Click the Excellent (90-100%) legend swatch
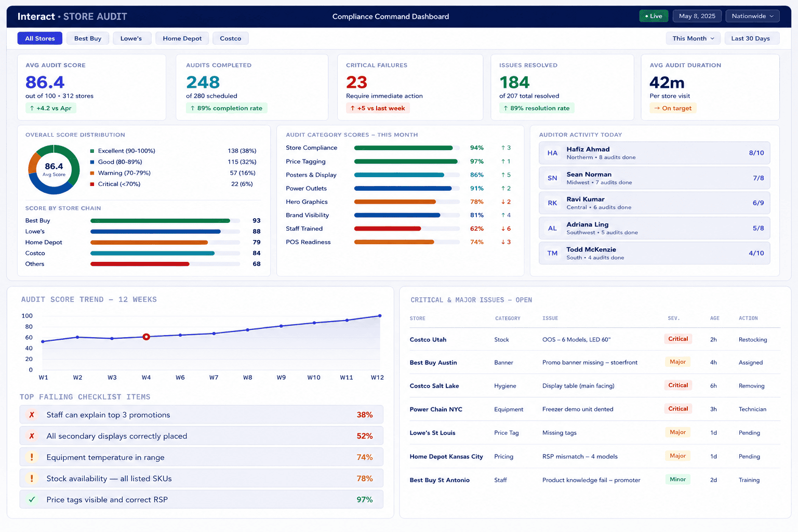Screen dimensions: 798x532 [92, 151]
